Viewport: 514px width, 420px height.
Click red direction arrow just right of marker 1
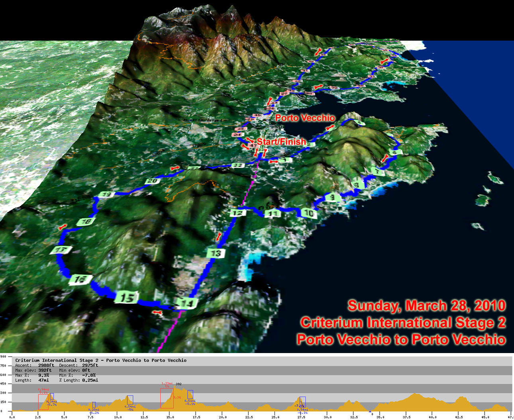(x=273, y=161)
